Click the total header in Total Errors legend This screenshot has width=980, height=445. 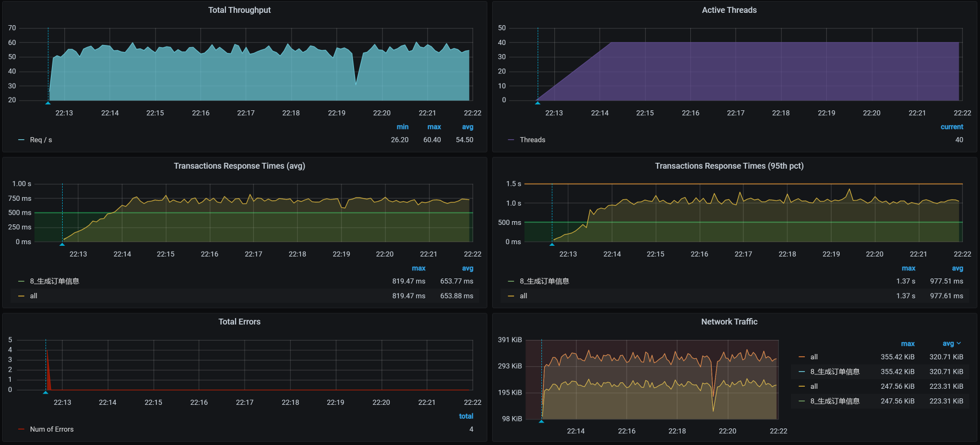(x=466, y=416)
